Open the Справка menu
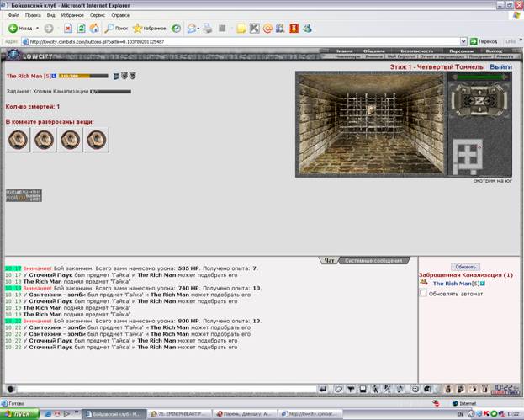Screen dimensions: 524x420 coord(120,15)
